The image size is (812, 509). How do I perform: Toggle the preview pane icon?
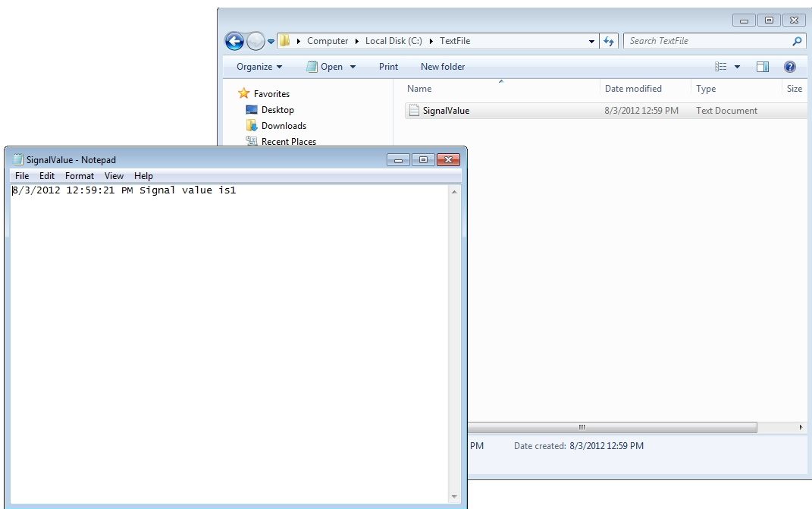coord(763,67)
